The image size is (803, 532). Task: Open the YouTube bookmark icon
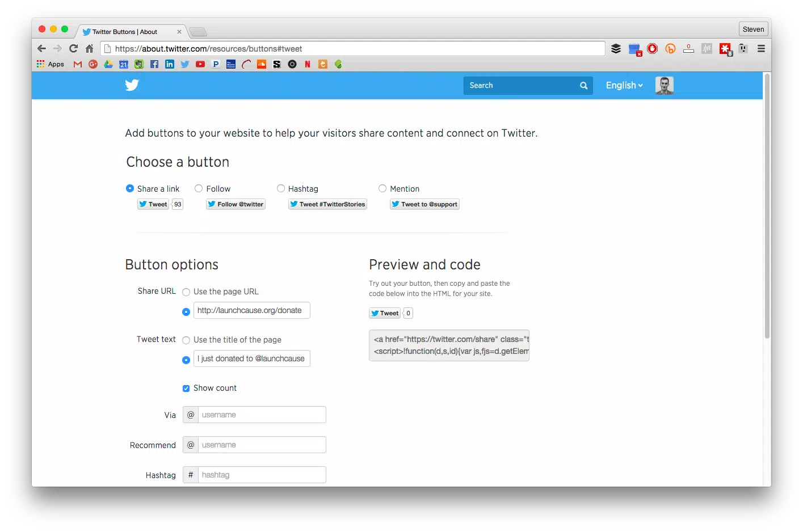(x=200, y=64)
